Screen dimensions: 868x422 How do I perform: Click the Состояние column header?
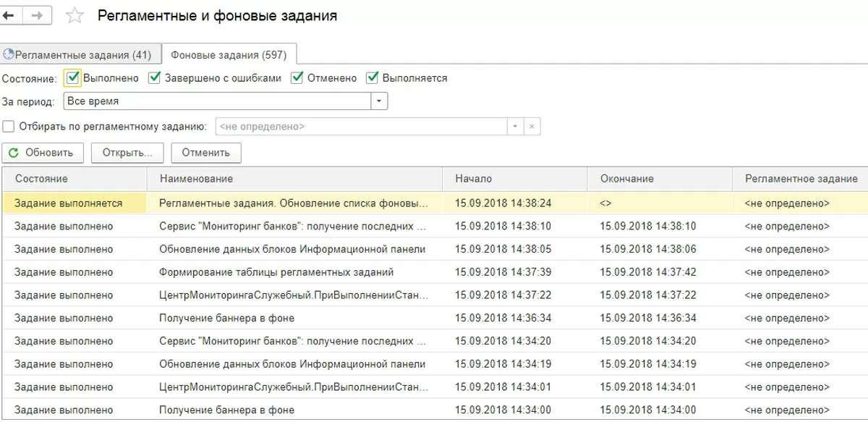pyautogui.click(x=41, y=179)
